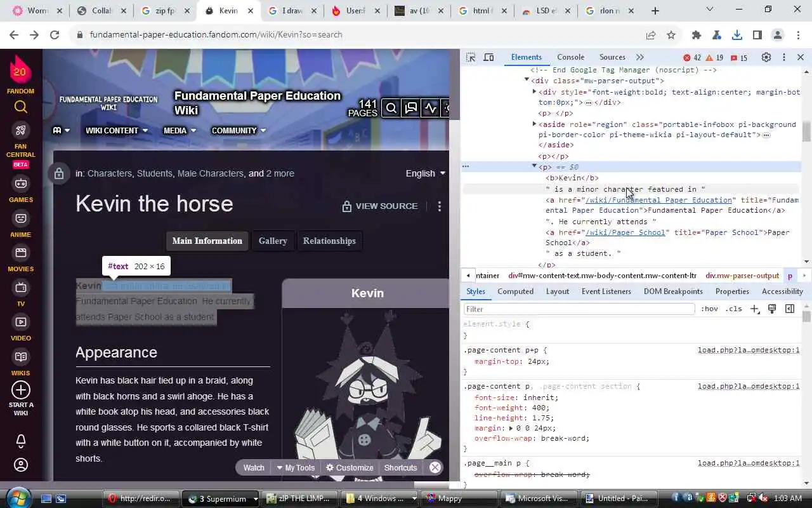Viewport: 812px width, 508px height.
Task: Collapse the div mw-parser-output node
Action: point(527,80)
